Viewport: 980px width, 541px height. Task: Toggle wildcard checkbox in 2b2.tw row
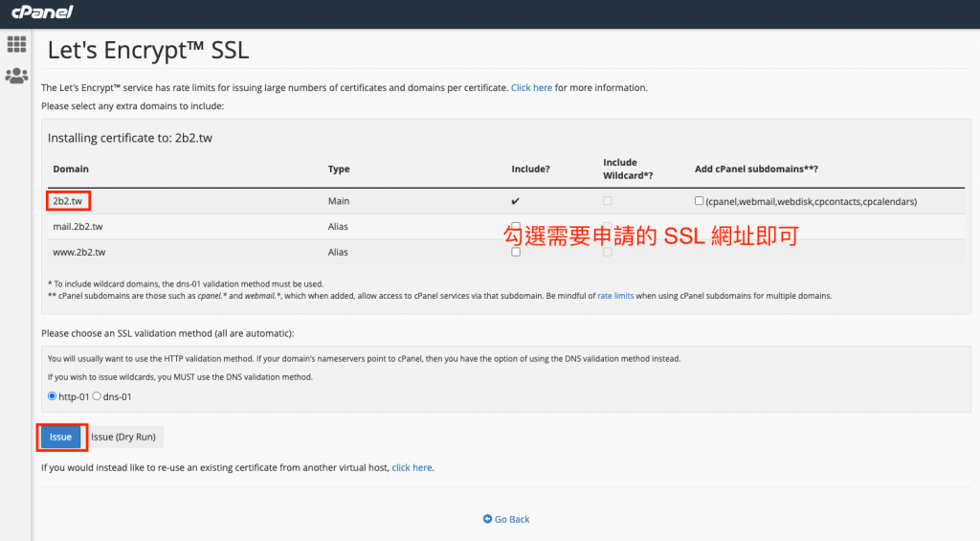[x=608, y=201]
